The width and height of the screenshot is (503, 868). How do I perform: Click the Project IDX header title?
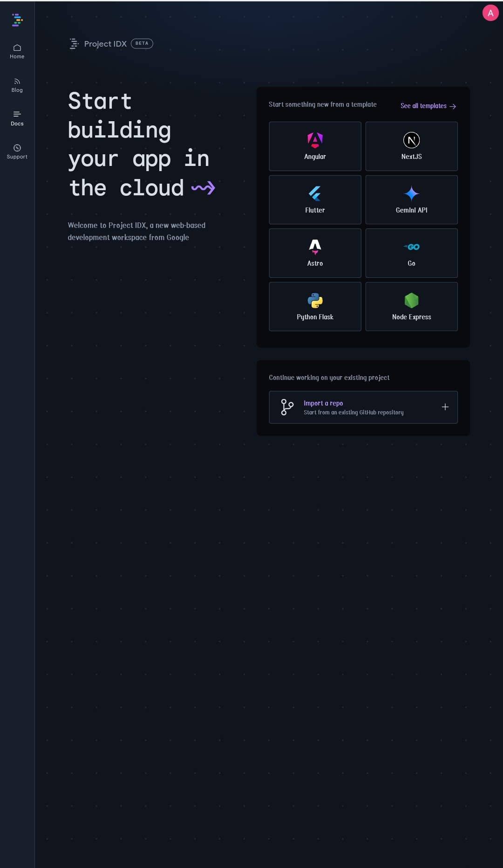105,44
